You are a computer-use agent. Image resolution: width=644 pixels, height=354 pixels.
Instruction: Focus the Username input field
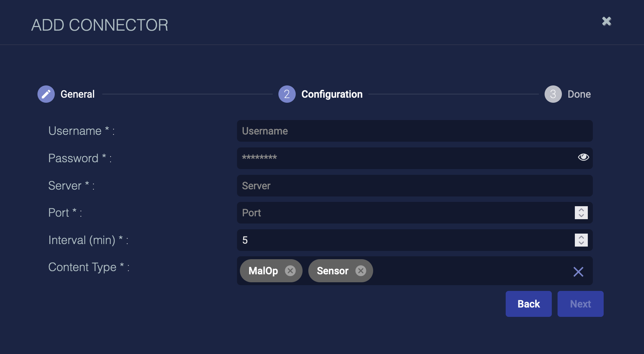click(414, 131)
